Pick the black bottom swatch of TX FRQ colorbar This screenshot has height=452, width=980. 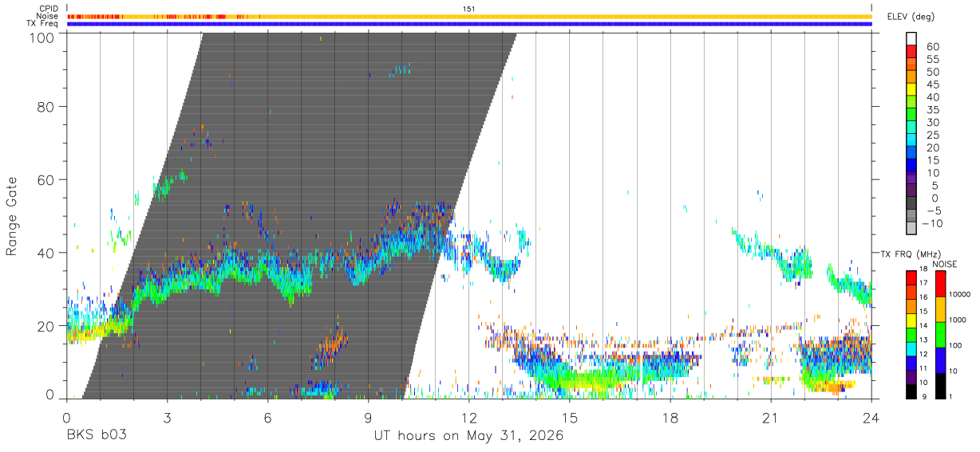click(x=911, y=391)
